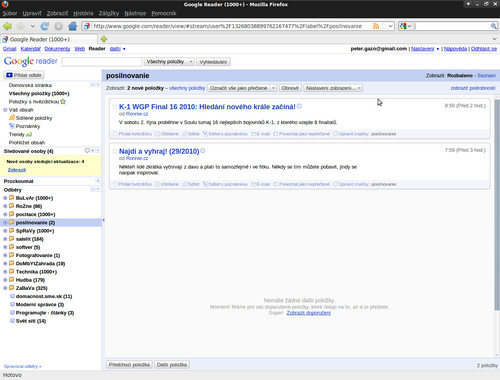Click Sdílet share action under Najdi a vyhraj! entry

click(191, 184)
